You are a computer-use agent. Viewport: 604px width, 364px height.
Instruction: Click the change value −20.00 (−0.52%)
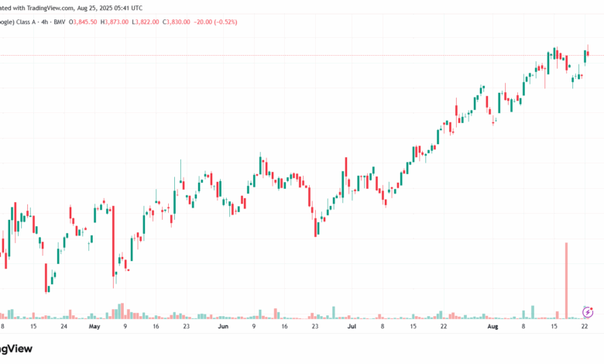[x=215, y=22]
